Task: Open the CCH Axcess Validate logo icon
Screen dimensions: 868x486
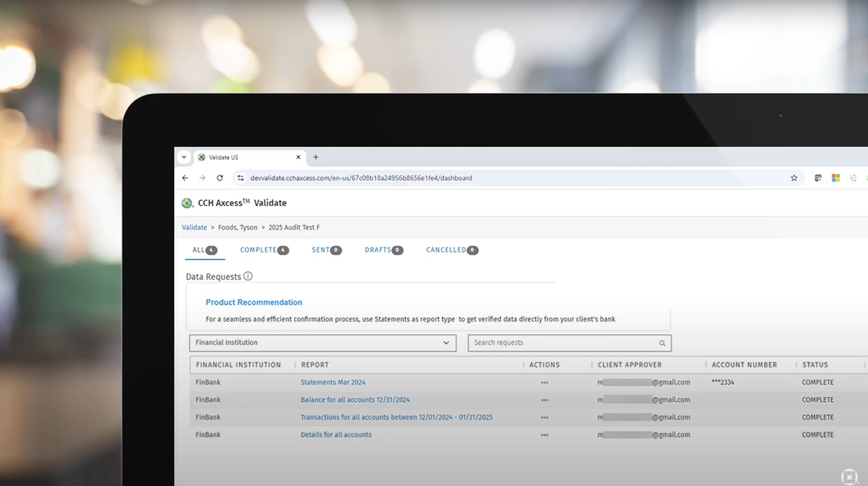Action: pos(187,203)
